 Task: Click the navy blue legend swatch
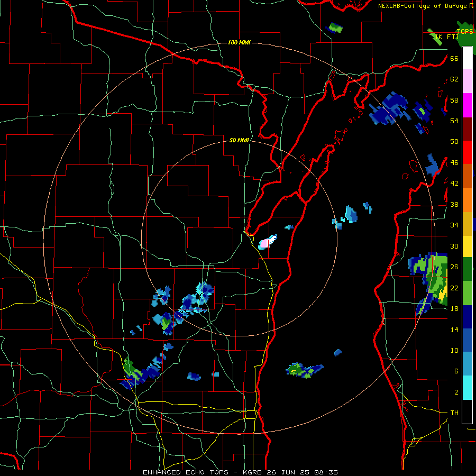click(x=467, y=317)
